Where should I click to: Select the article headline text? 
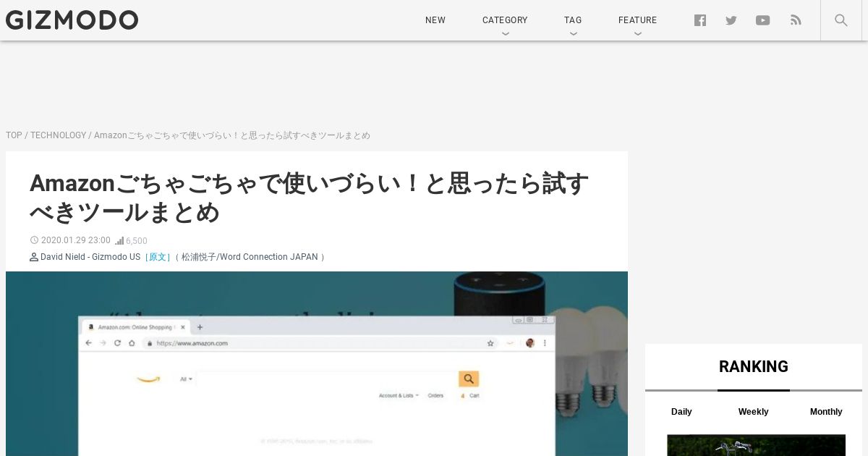[x=310, y=198]
